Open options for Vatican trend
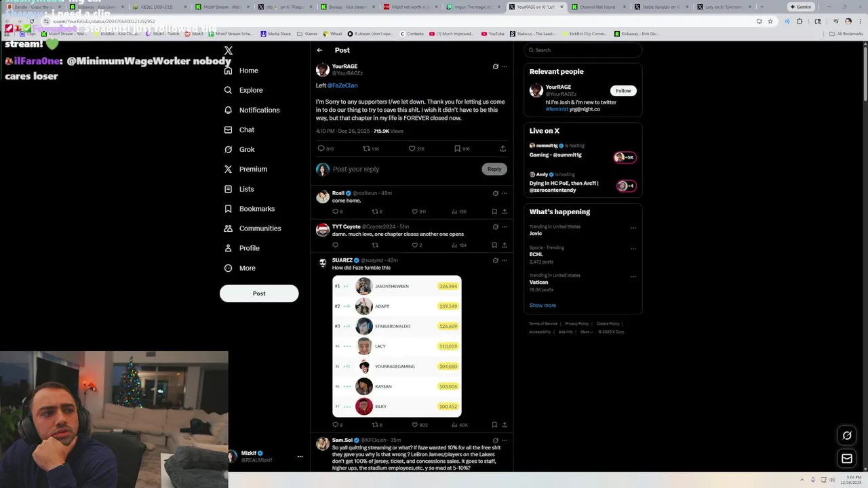The image size is (868, 488). [x=633, y=277]
